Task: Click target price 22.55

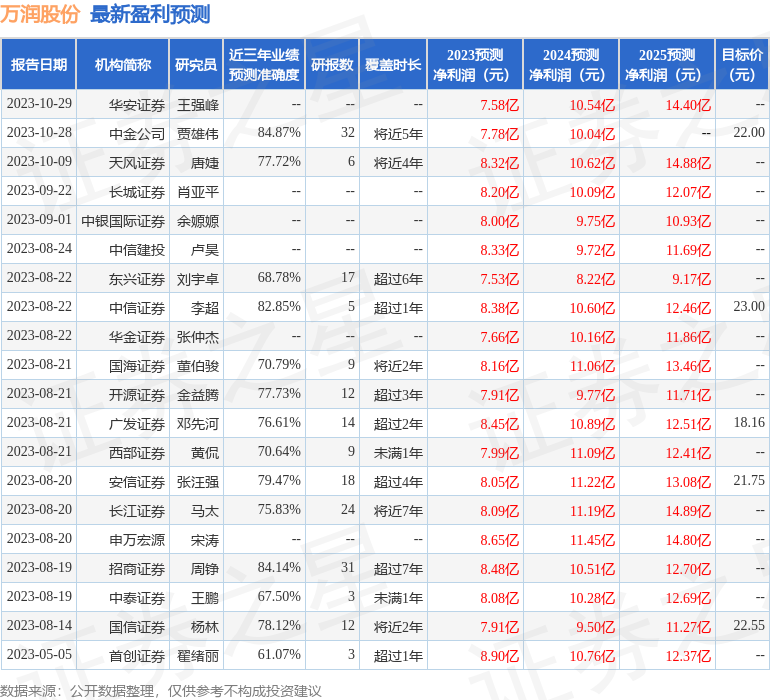Action: click(x=749, y=626)
